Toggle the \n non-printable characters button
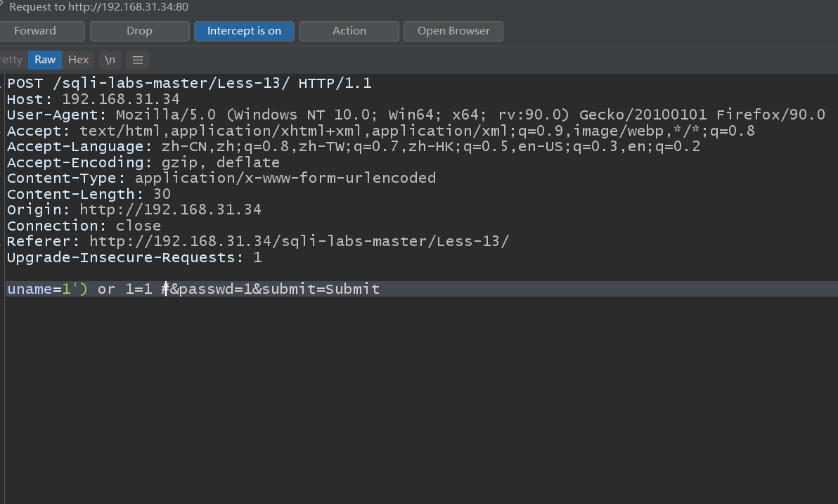The height and width of the screenshot is (504, 838). 110,60
